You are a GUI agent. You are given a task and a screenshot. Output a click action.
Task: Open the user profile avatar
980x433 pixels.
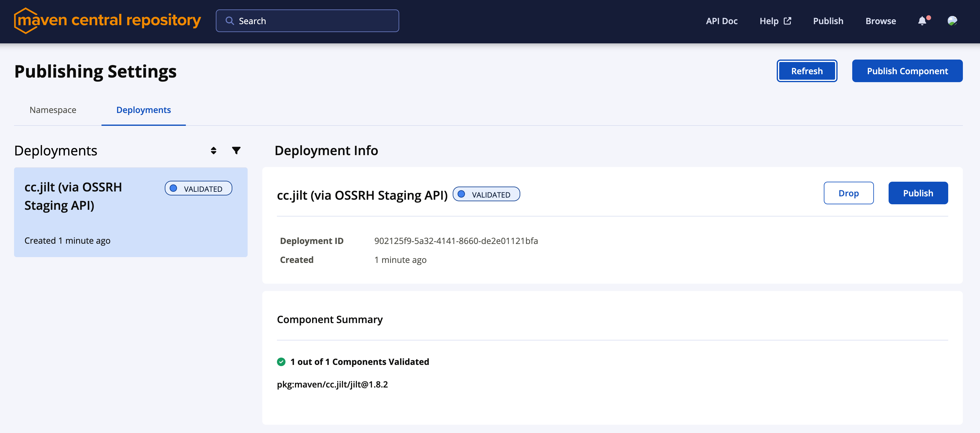click(952, 21)
